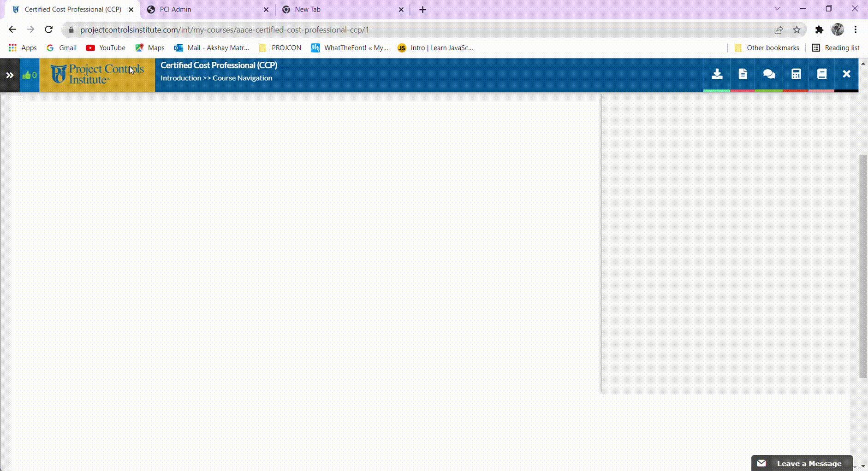The image size is (868, 471).
Task: Close the Certified Cost Professional tab
Action: click(131, 9)
